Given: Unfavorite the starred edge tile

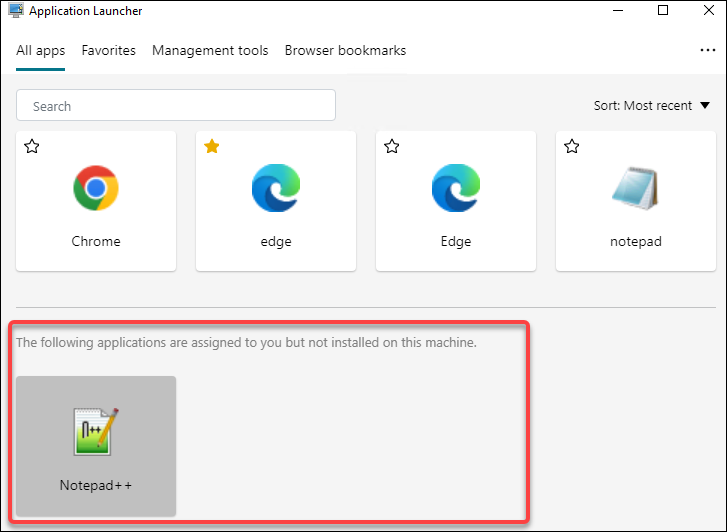Looking at the screenshot, I should coord(212,147).
